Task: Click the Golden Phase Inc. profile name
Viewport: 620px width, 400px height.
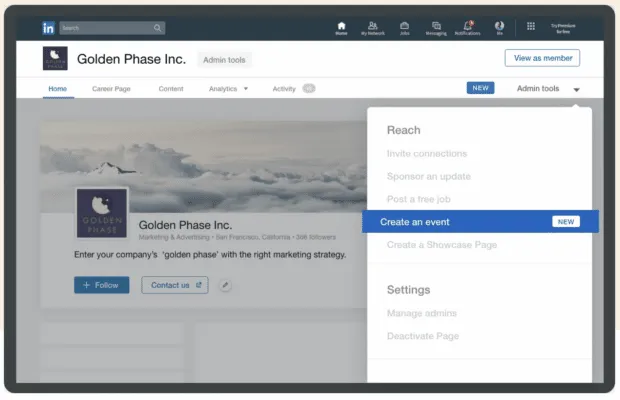Action: tap(185, 225)
